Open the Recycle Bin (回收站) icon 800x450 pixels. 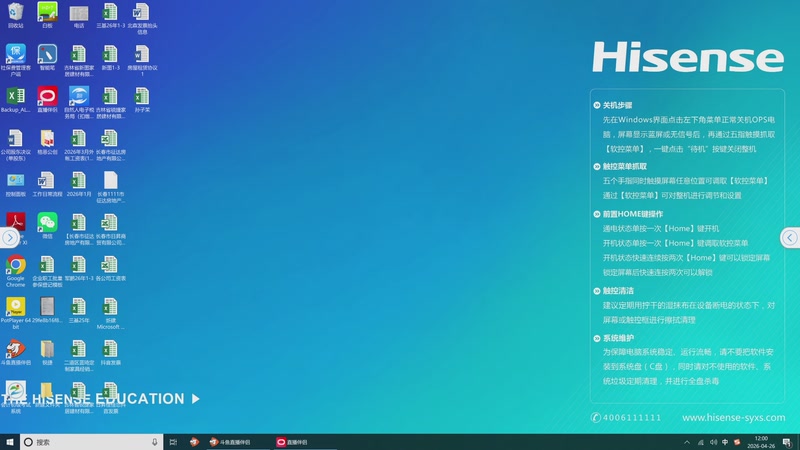[16, 15]
